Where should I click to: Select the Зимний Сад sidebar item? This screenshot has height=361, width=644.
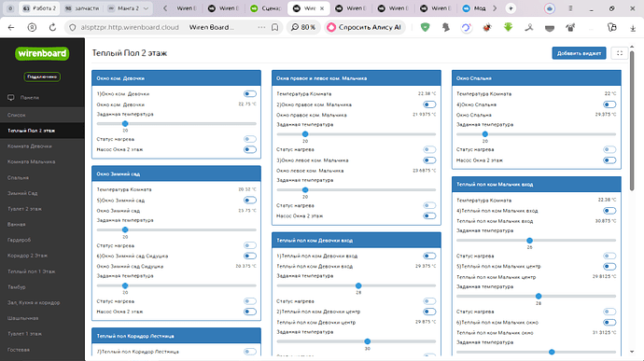[x=22, y=193]
